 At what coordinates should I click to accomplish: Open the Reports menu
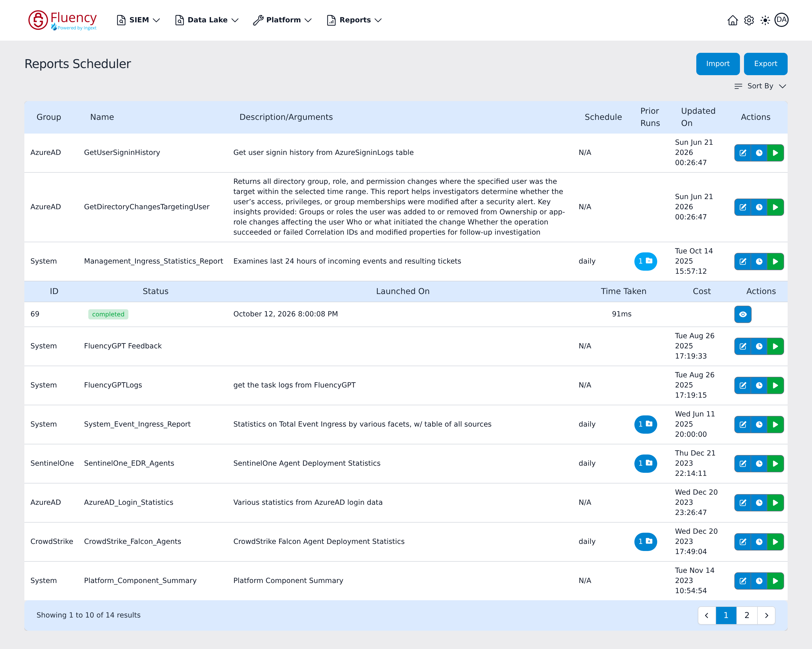(354, 20)
